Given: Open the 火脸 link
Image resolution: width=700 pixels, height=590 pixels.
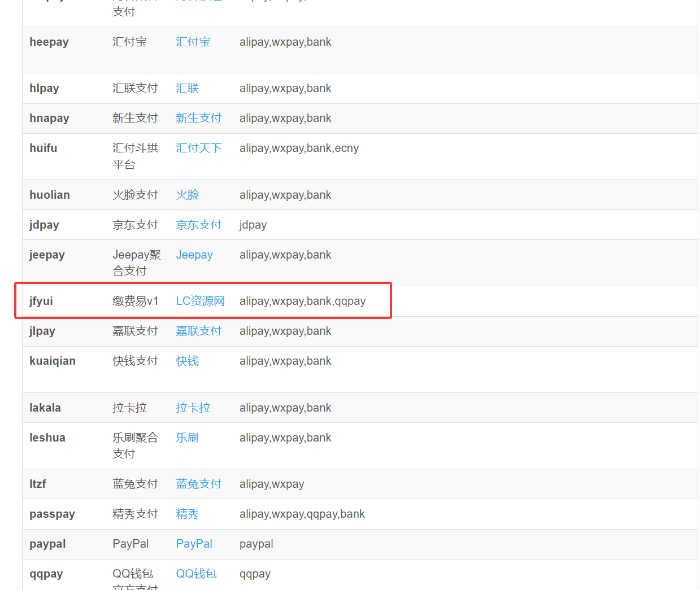Looking at the screenshot, I should [x=187, y=195].
